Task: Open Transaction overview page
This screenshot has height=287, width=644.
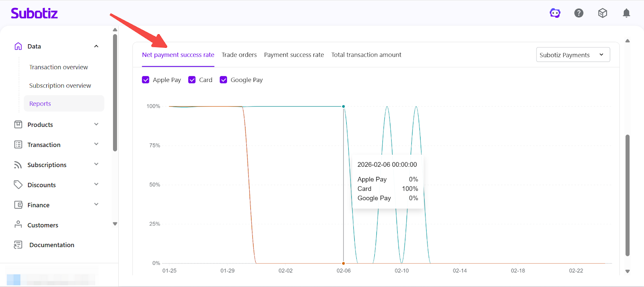Action: (x=59, y=67)
